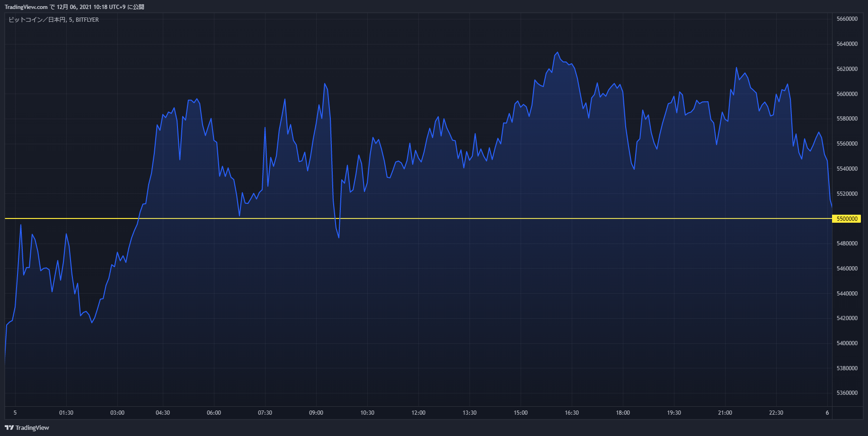Image resolution: width=868 pixels, height=436 pixels.
Task: Click price axis label 5460000
Action: click(x=847, y=269)
